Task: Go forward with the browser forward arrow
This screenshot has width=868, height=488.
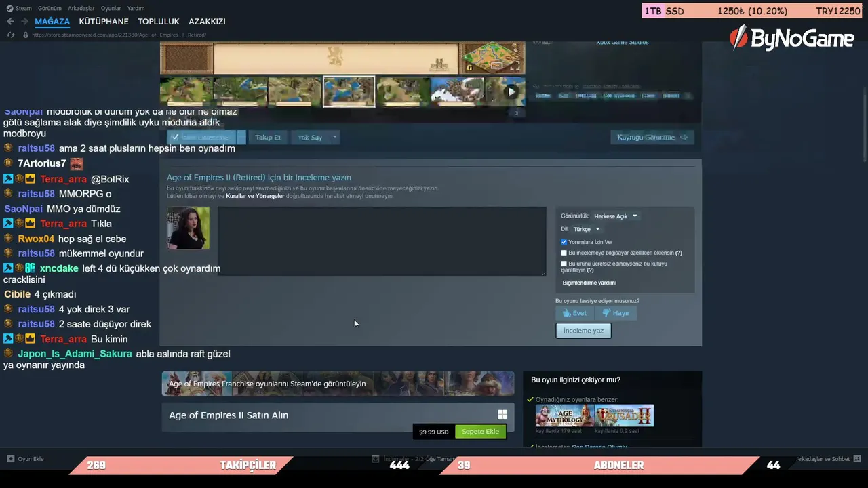Action: click(24, 22)
